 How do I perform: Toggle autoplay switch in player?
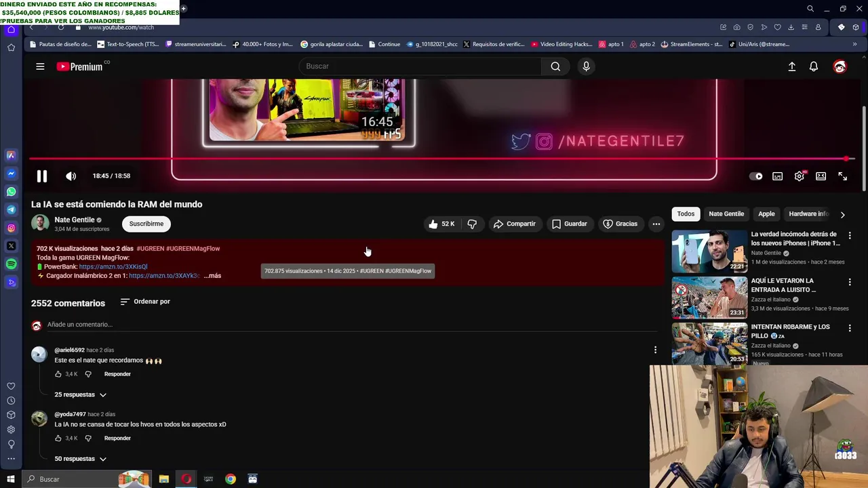(755, 176)
